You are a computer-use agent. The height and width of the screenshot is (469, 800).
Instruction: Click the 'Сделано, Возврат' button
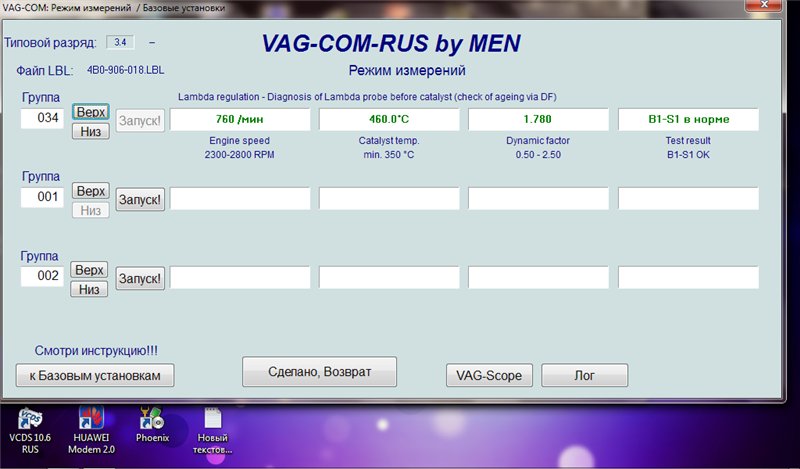pos(319,372)
